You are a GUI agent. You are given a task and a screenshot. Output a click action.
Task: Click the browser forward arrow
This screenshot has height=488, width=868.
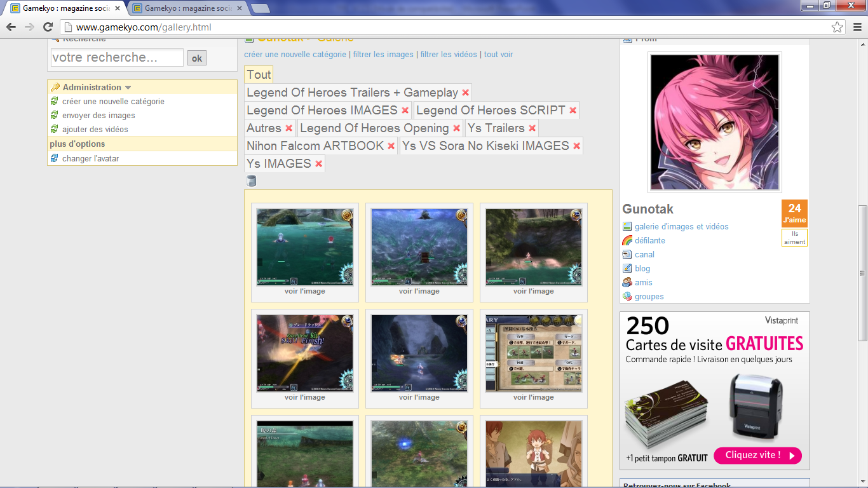[29, 27]
